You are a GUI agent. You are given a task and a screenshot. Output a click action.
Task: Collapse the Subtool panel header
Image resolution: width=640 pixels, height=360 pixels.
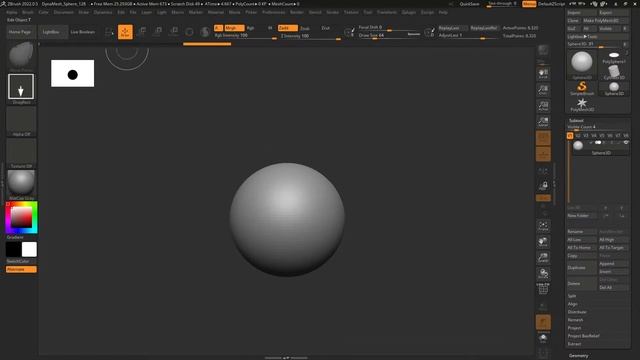pos(576,120)
